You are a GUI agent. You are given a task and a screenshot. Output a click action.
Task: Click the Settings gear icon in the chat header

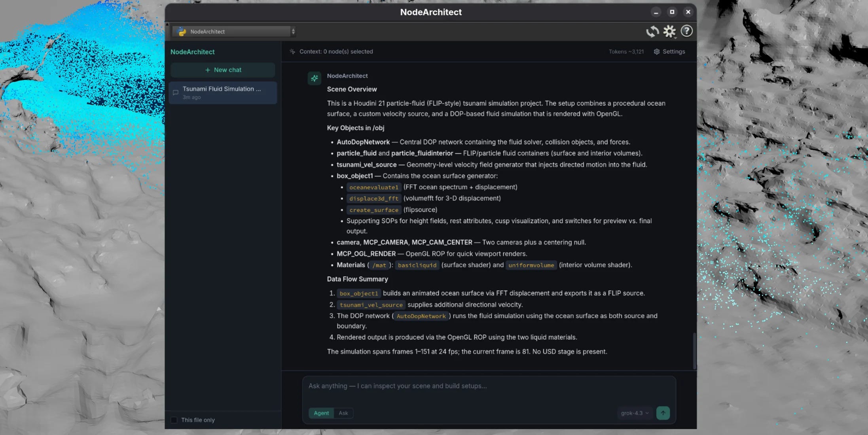pos(657,51)
